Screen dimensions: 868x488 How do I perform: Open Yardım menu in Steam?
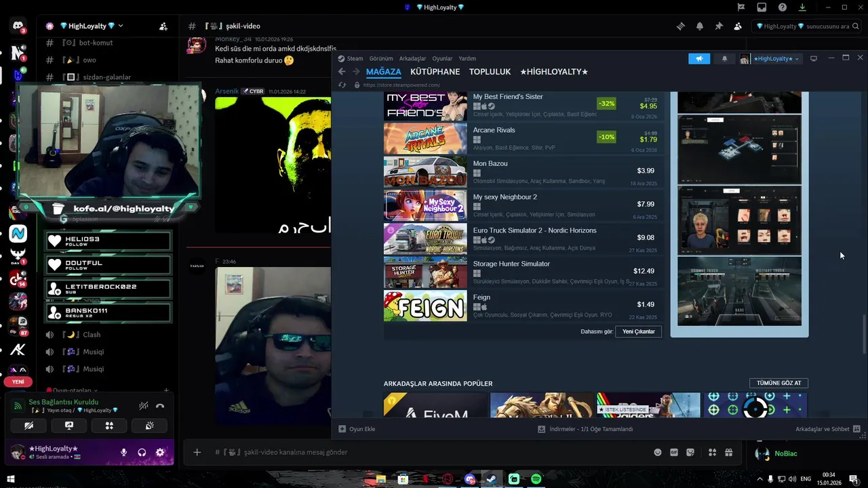[467, 59]
